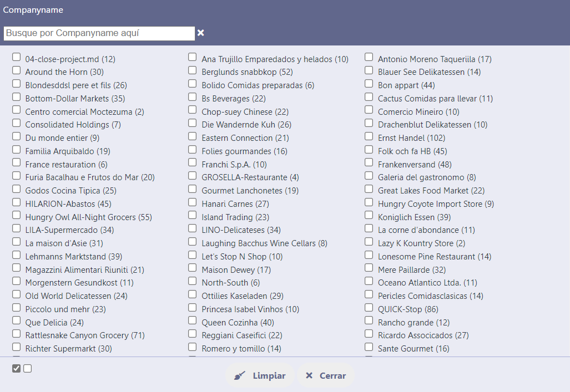Check the Lazy K Kountry Store box
570x392 pixels.
pos(369,242)
